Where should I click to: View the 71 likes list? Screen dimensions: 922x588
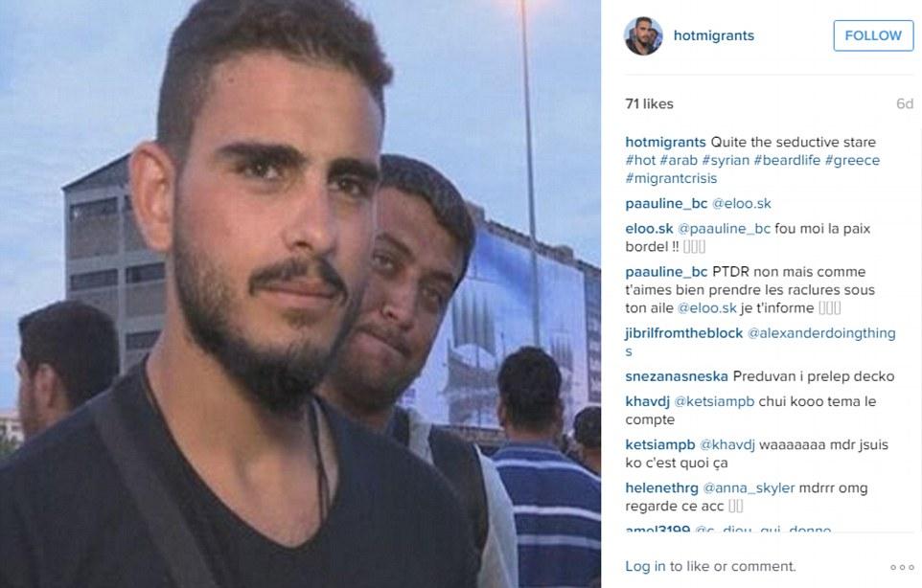649,104
